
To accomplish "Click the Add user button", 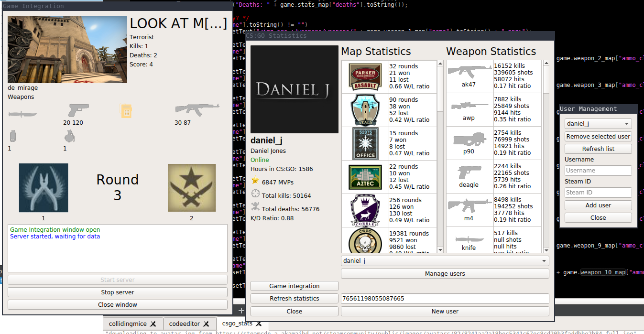I will pos(598,205).
